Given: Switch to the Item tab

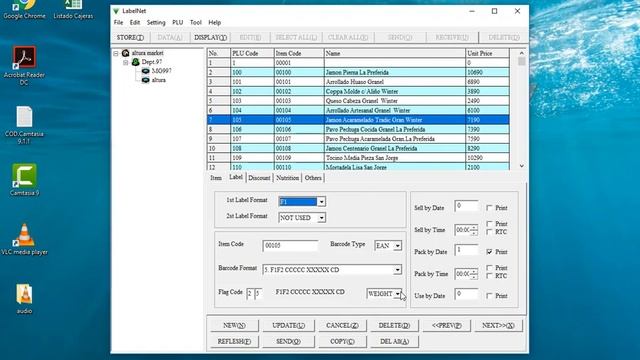Looking at the screenshot, I should point(216,178).
